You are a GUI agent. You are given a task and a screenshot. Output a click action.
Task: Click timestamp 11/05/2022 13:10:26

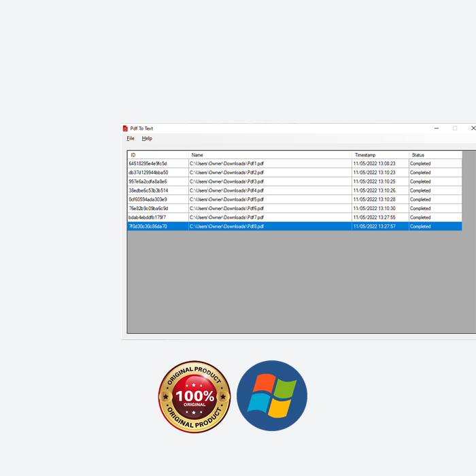point(380,190)
